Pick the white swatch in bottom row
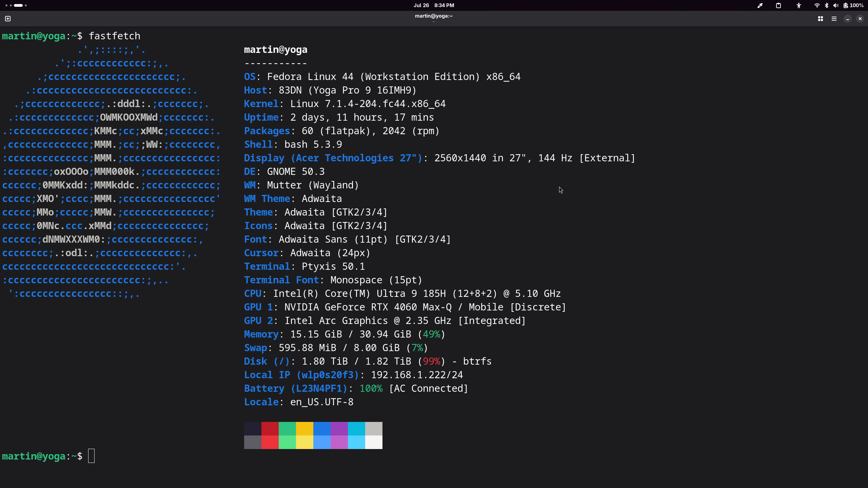 (x=374, y=442)
